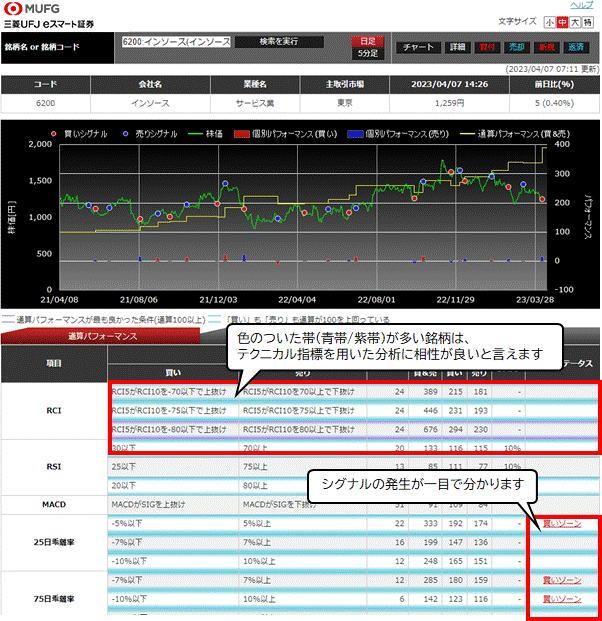
Task: Click the 前日比(%) column header
Action: point(554,84)
